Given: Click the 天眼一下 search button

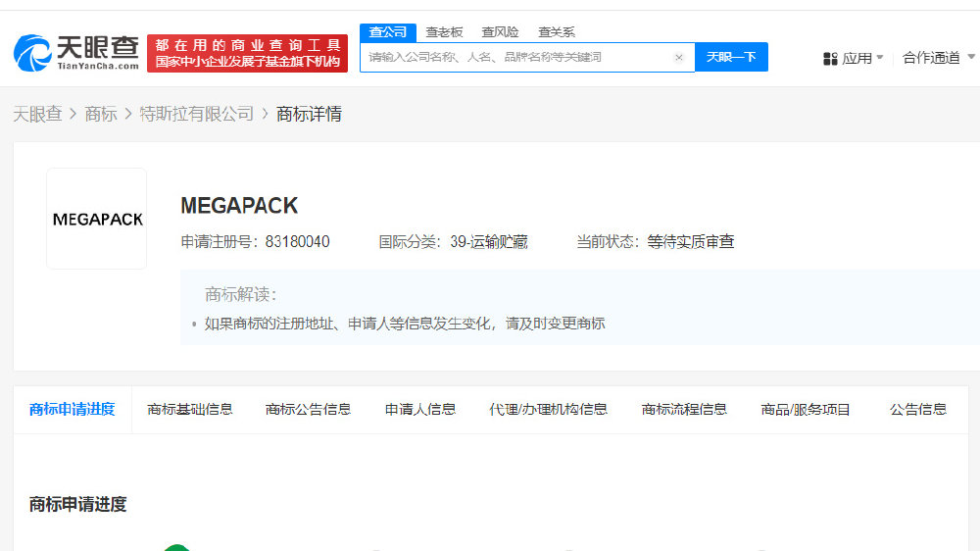Looking at the screenshot, I should point(731,58).
